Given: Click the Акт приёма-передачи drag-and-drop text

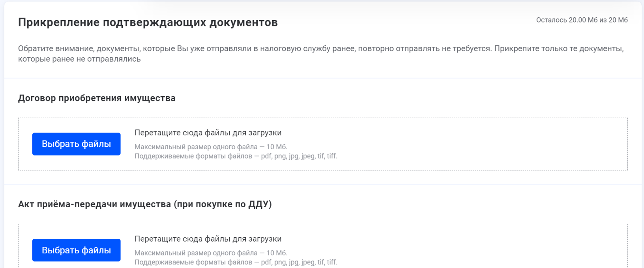Looking at the screenshot, I should (x=208, y=239).
